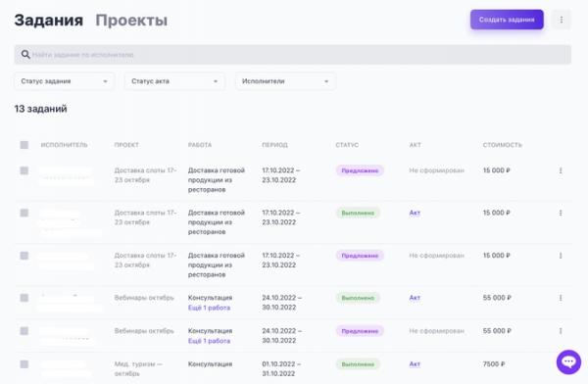
Task: Open the Исполнители filter dropdown
Action: [285, 81]
